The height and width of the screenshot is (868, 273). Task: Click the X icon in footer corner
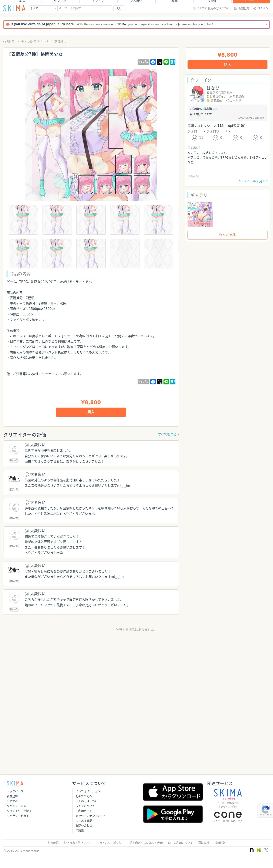(266, 850)
